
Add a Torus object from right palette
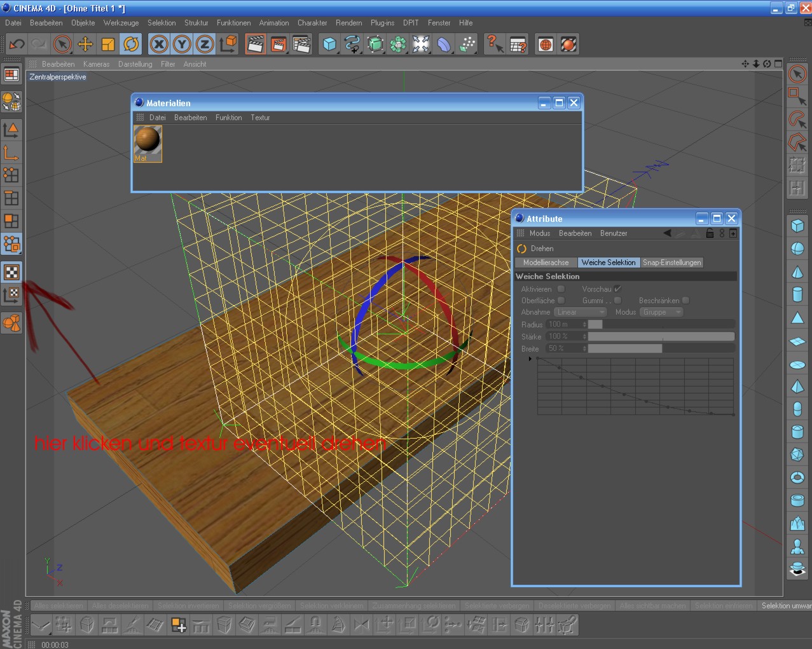(x=797, y=477)
